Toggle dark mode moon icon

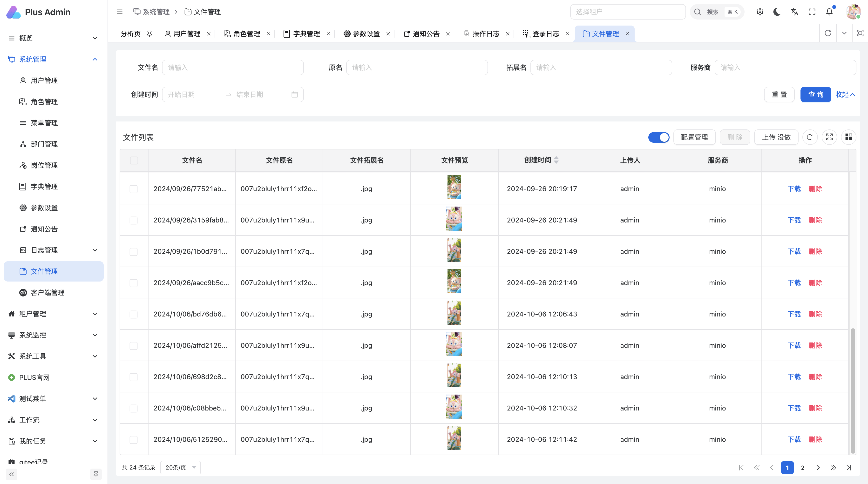click(777, 12)
